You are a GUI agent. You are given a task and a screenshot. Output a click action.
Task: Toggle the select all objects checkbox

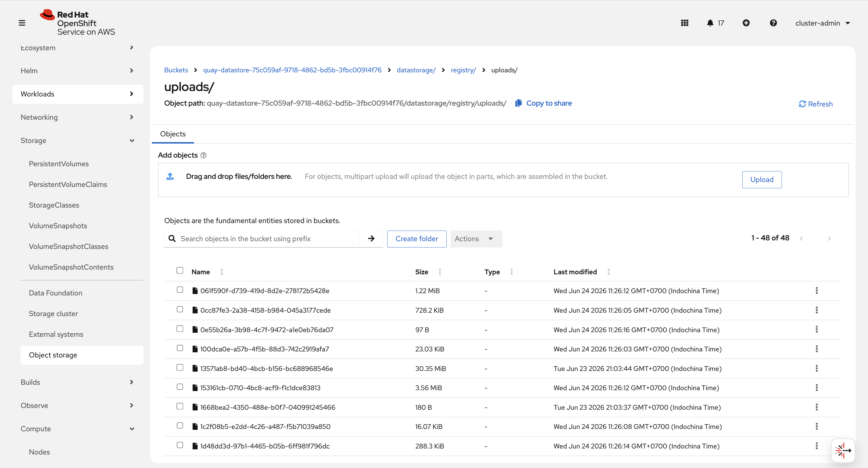coord(180,270)
